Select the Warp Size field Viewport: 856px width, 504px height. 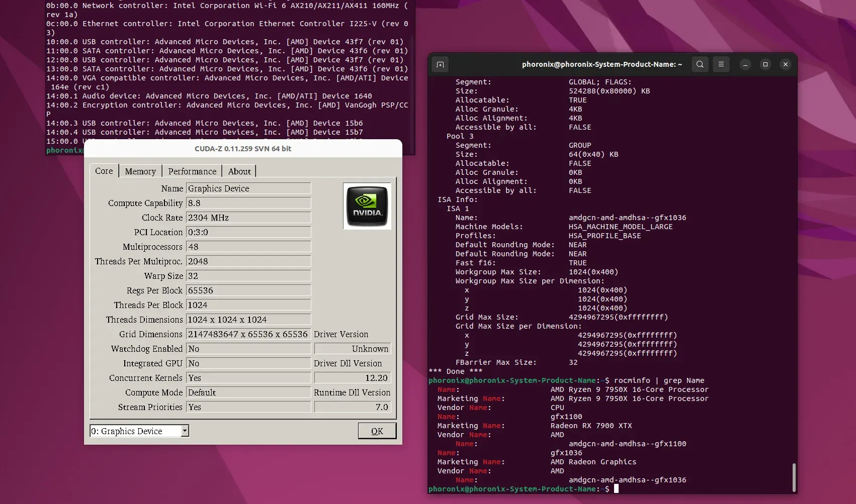click(x=248, y=275)
